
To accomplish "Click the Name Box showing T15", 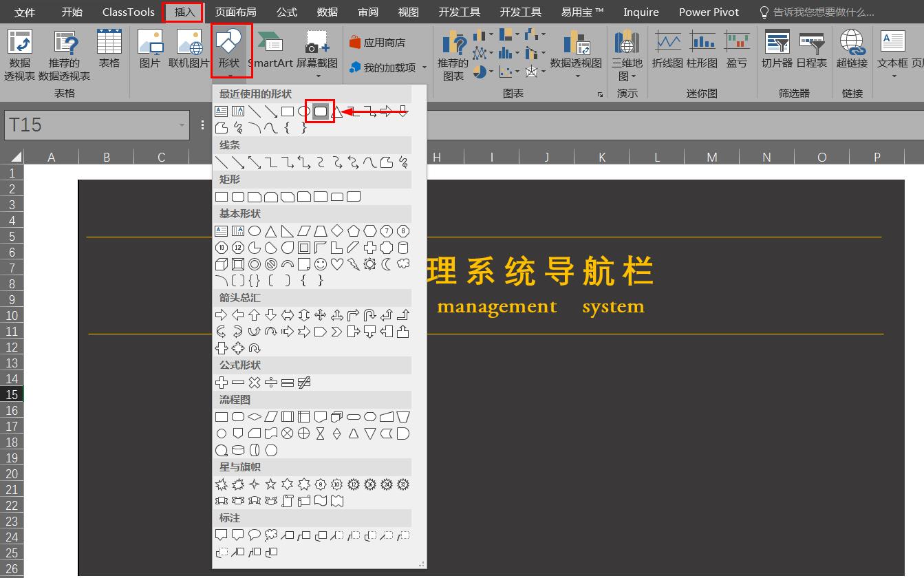I will click(x=96, y=125).
